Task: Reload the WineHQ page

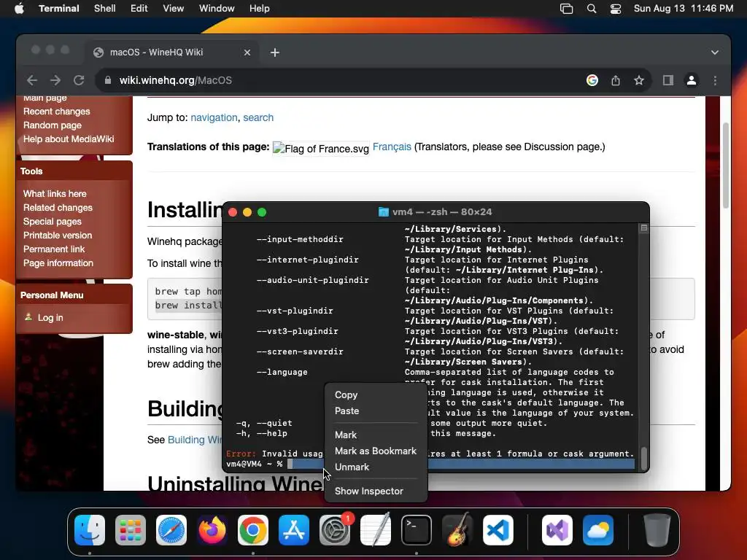Action: coord(79,80)
